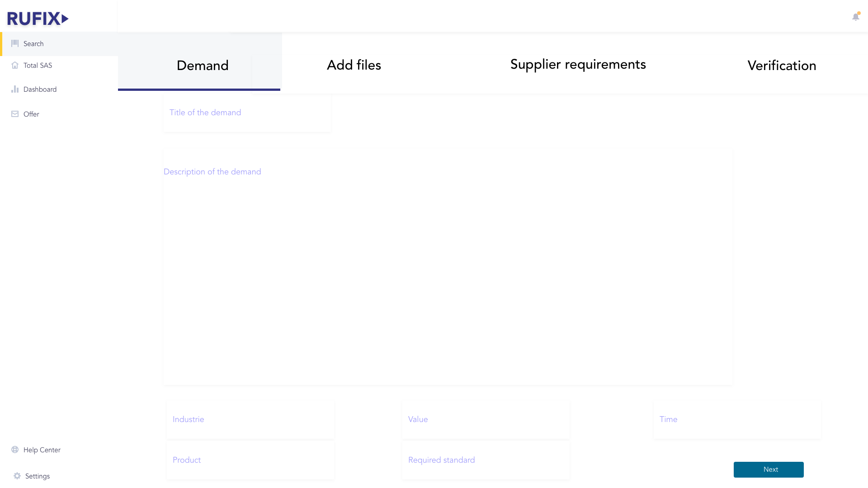Open the Required standard field

486,460
